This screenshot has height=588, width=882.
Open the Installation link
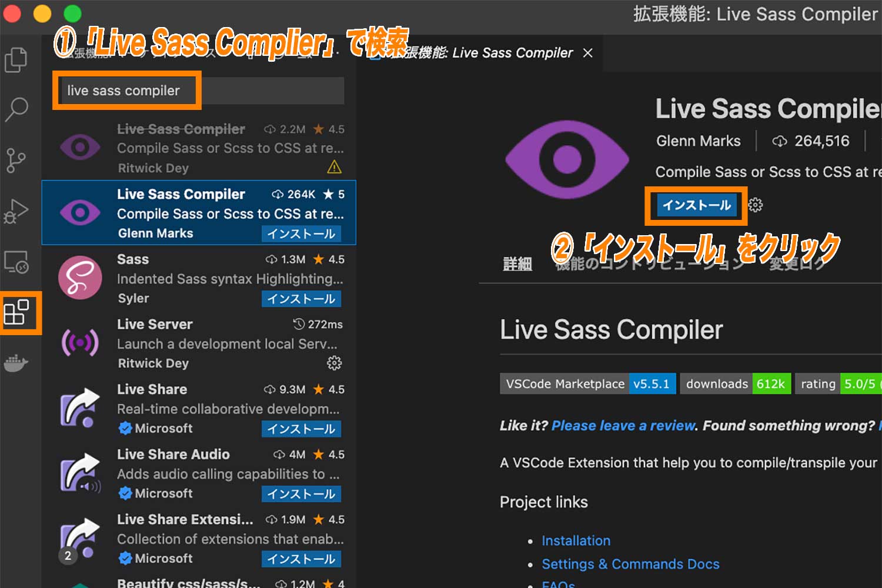pyautogui.click(x=576, y=540)
